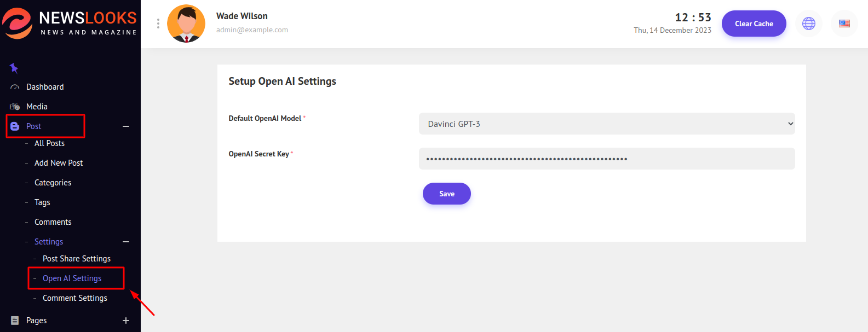Collapse the Post menu section
868x332 pixels.
(x=126, y=126)
